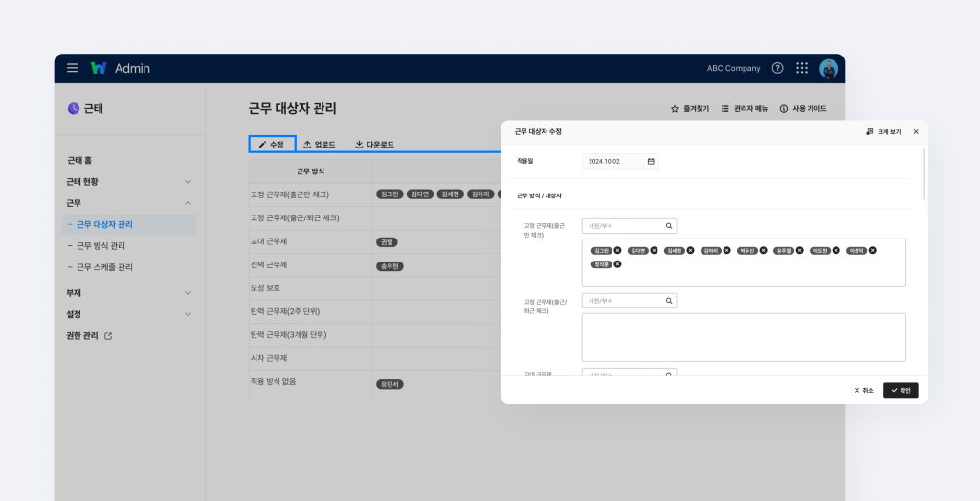This screenshot has height=501, width=980.
Task: Open the help question mark icon
Action: click(777, 68)
